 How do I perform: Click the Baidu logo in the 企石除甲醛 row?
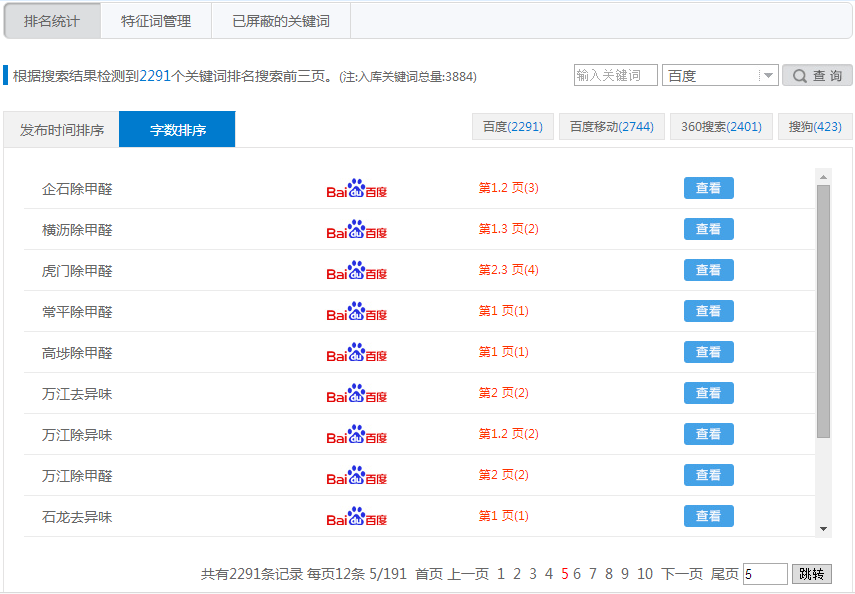pos(356,189)
